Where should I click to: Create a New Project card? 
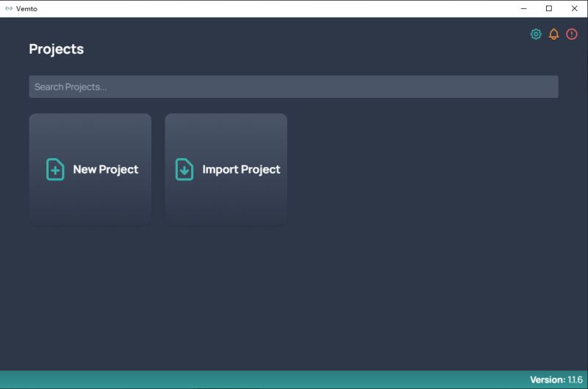click(x=90, y=169)
